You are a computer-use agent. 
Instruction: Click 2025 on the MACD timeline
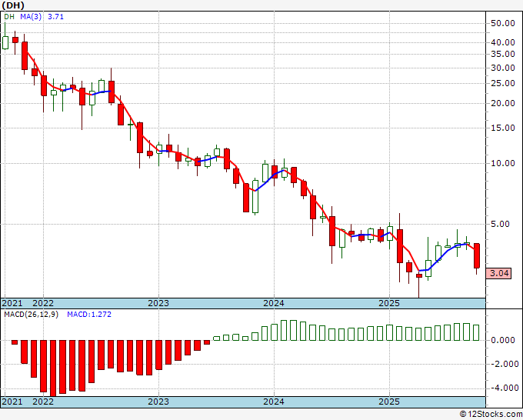pos(389,402)
